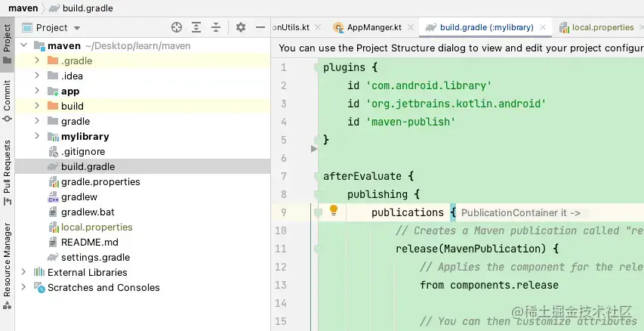Toggle fold marker at plugins line

coord(317,67)
